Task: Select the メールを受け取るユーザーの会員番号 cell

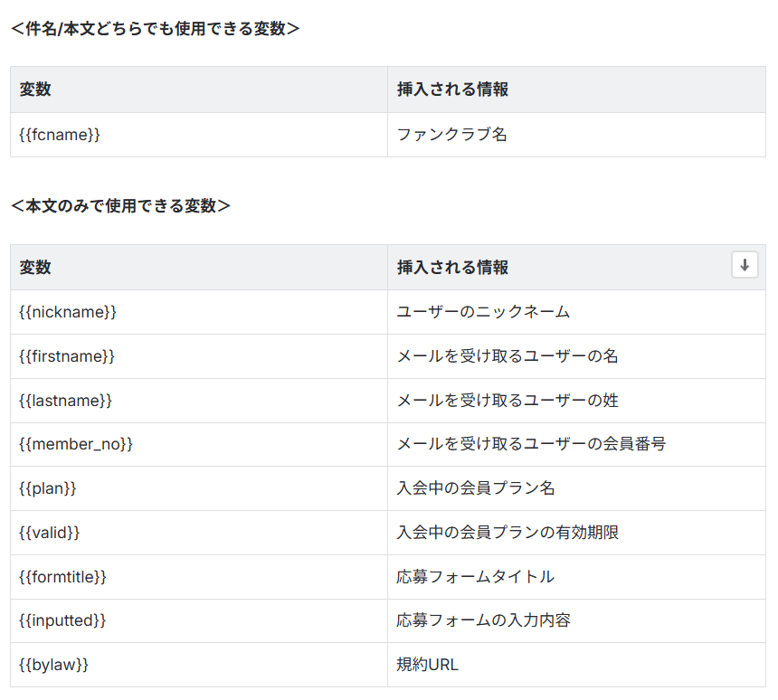Action: 576,444
